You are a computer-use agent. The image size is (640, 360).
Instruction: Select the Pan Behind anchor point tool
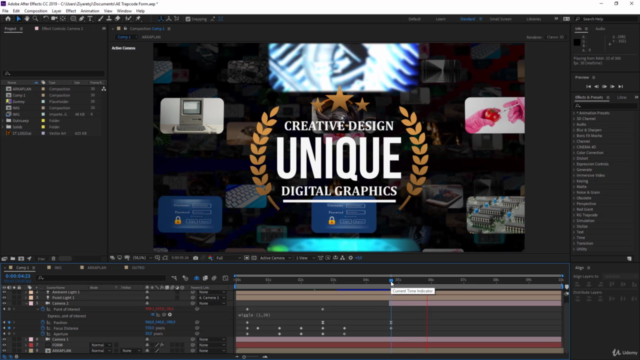click(62, 19)
